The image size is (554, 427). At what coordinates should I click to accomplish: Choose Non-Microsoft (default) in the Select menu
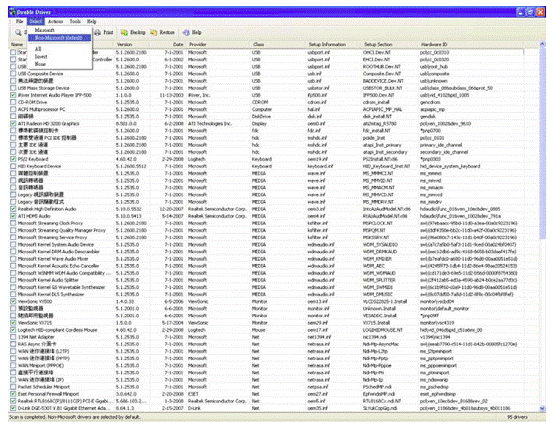[x=59, y=37]
